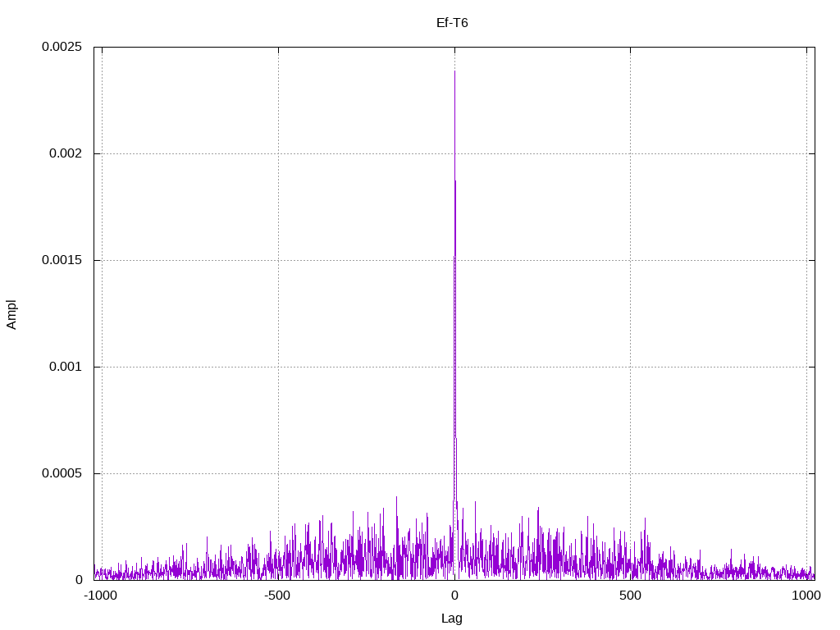Click the Y-axis label Ampl

(11, 314)
